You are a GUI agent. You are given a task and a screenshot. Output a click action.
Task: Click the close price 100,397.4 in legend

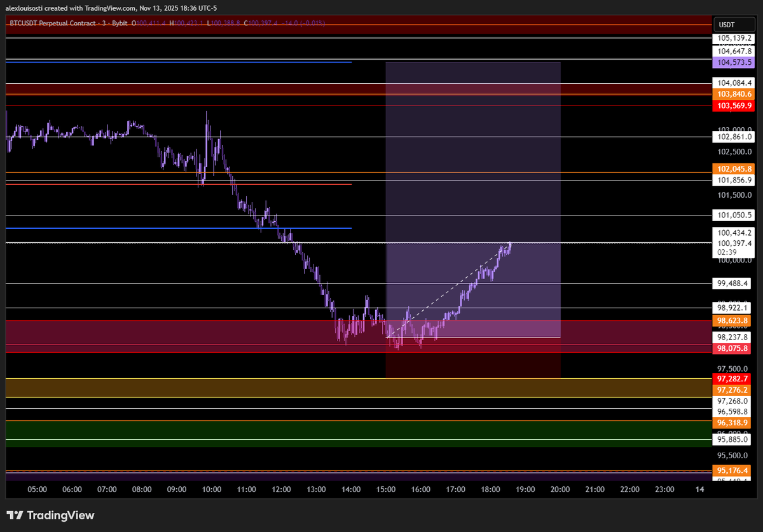tap(263, 24)
